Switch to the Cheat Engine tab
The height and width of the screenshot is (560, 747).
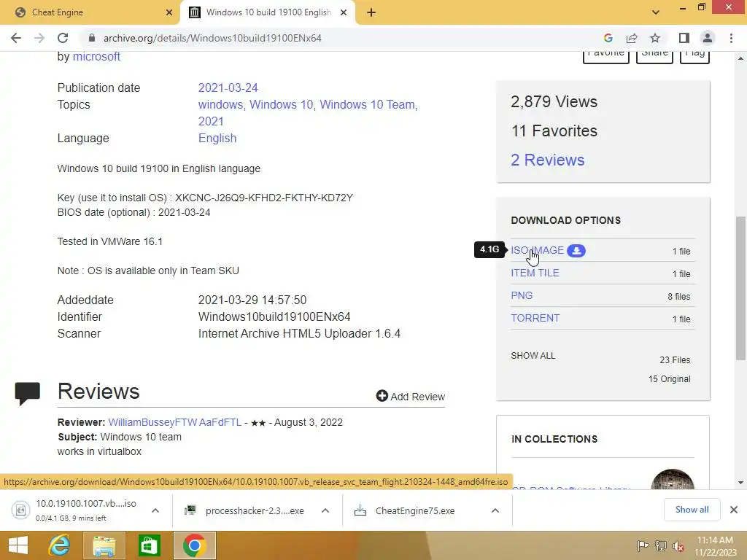[90, 12]
